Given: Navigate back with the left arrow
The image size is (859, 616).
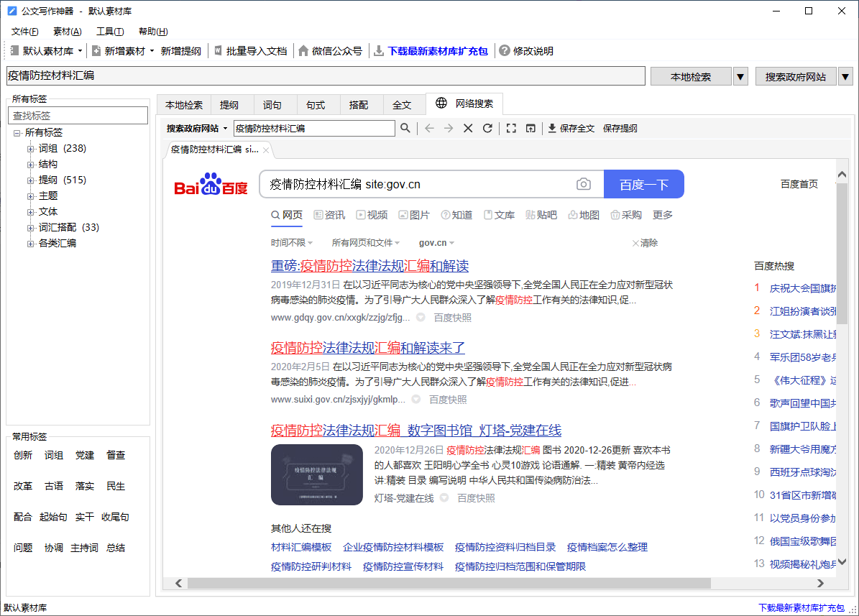Looking at the screenshot, I should tap(429, 128).
